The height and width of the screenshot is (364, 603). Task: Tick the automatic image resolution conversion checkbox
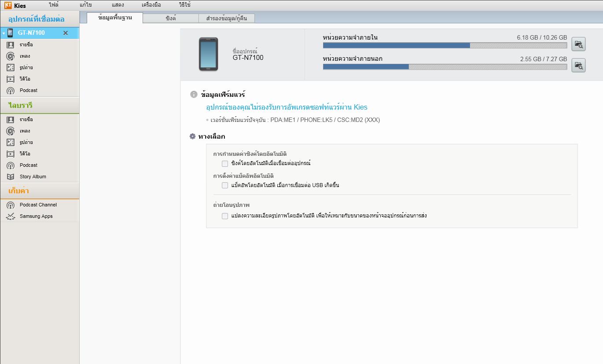pos(225,216)
